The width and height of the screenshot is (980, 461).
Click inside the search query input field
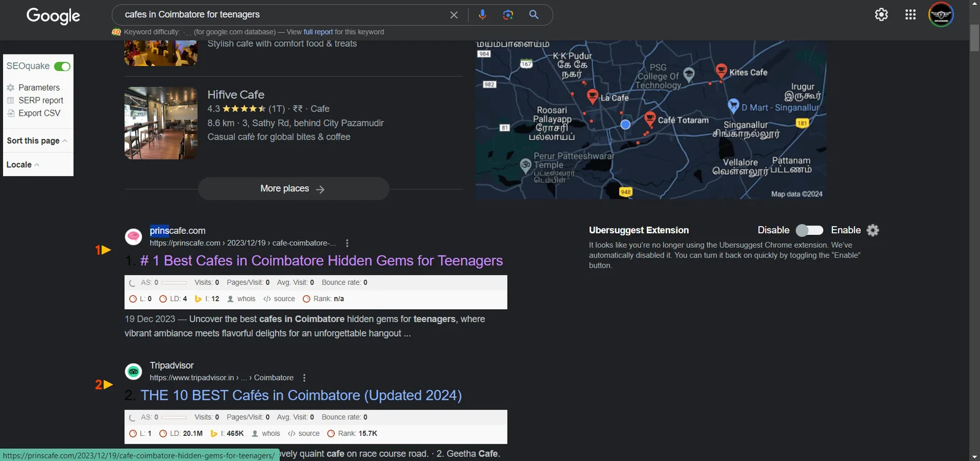[282, 15]
